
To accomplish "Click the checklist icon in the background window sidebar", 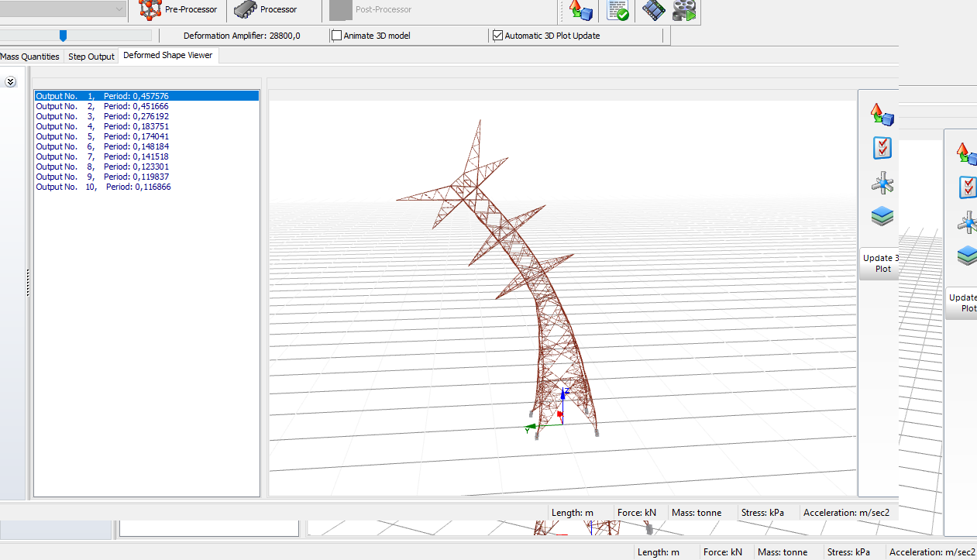I will (968, 187).
